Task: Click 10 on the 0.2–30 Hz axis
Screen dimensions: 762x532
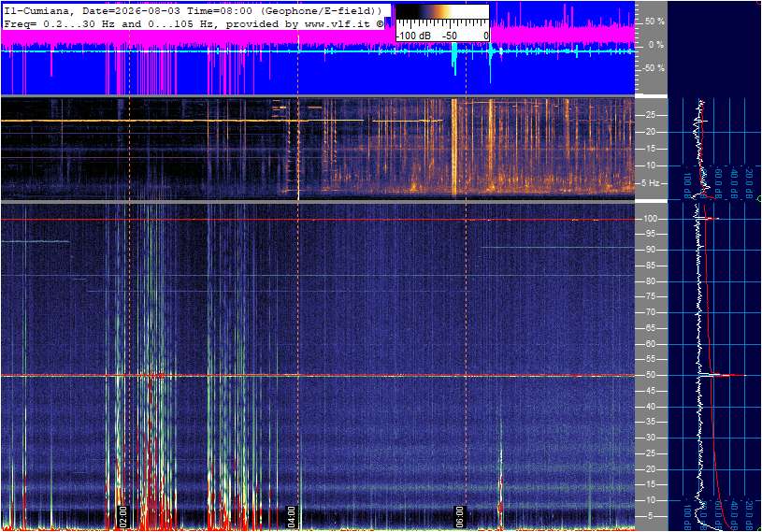Action: point(650,165)
